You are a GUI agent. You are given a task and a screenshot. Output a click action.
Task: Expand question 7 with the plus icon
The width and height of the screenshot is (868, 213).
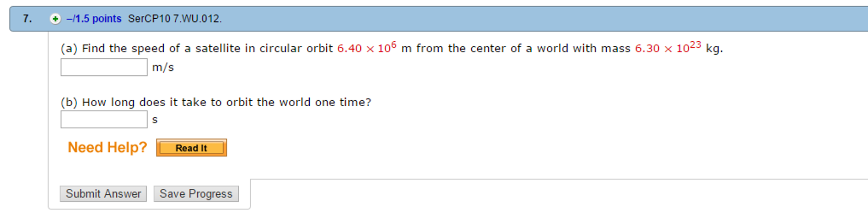click(55, 19)
